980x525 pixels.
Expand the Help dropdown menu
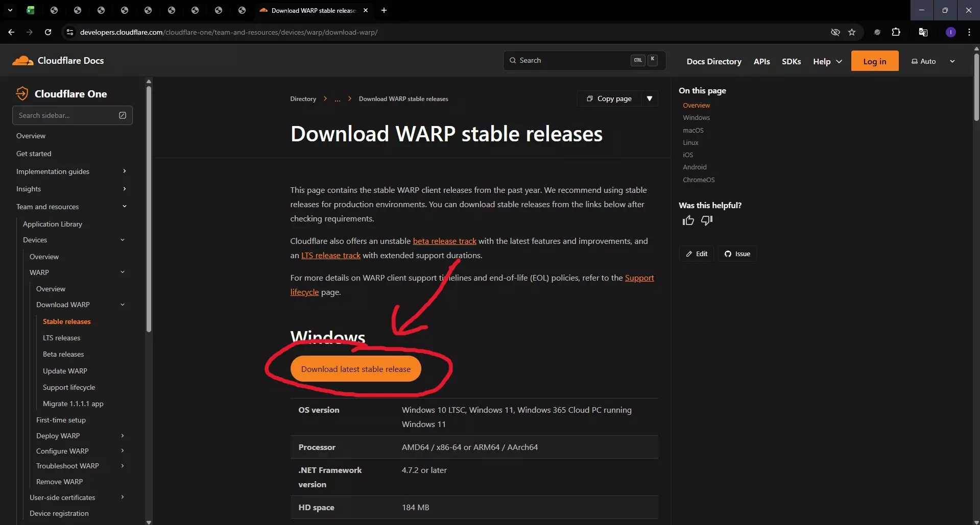tap(827, 61)
